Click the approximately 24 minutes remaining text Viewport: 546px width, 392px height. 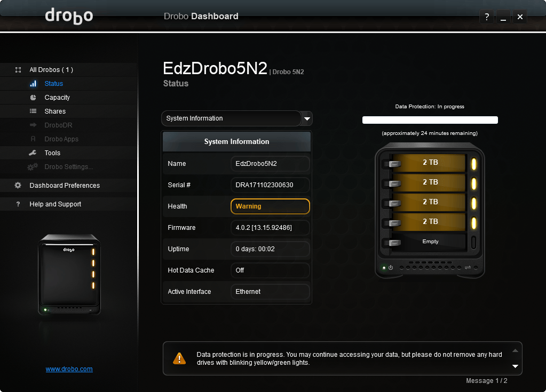point(430,133)
